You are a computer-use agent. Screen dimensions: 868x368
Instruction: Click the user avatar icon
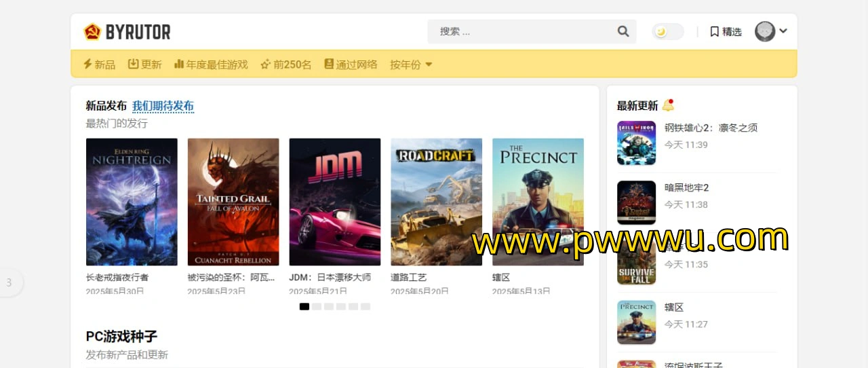(x=765, y=31)
